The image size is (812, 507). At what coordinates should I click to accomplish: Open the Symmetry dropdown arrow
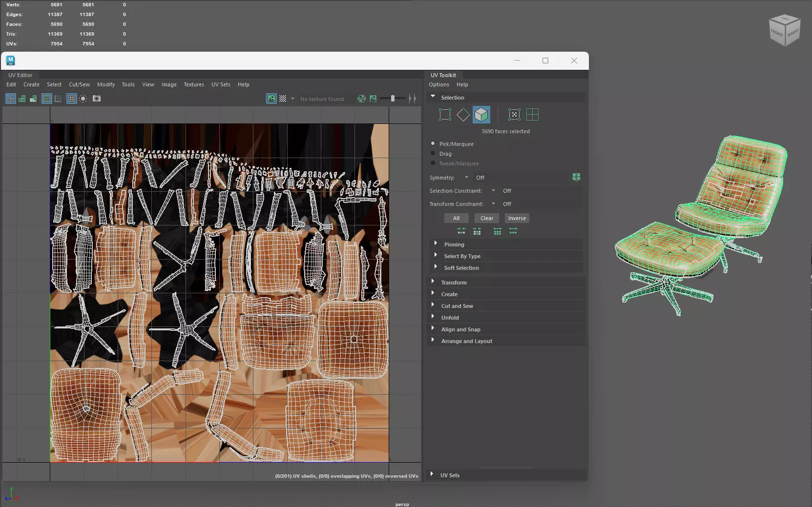point(466,178)
